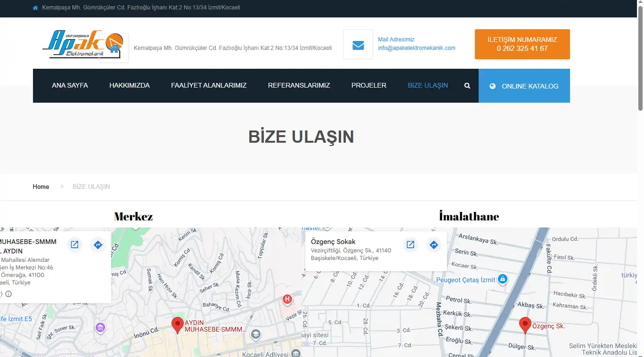This screenshot has width=644, height=357.
Task: Click the info circle icon in Merkez card
Action: pyautogui.click(x=8, y=294)
